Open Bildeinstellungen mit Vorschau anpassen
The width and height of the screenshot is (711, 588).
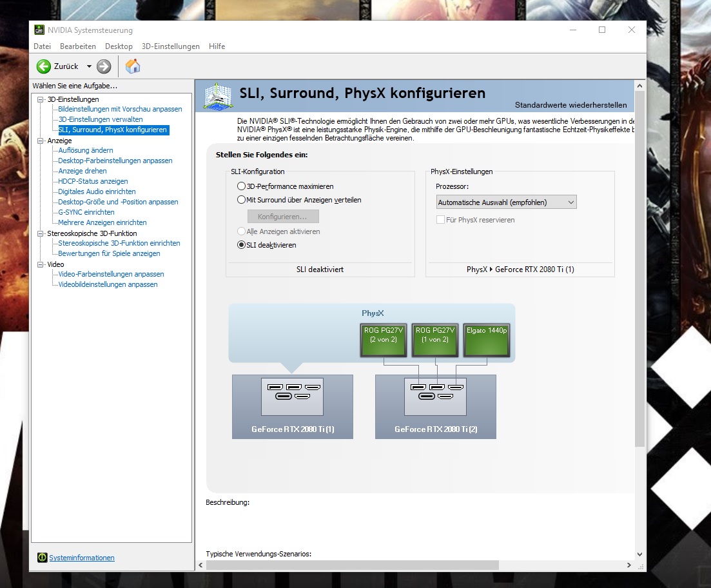pos(120,109)
